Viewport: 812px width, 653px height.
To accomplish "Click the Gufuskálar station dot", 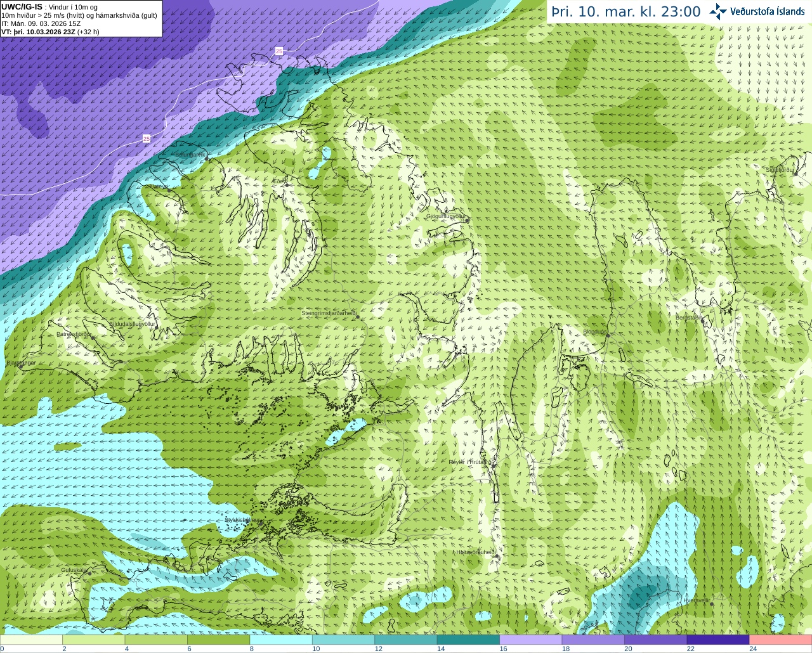I will click(x=89, y=574).
